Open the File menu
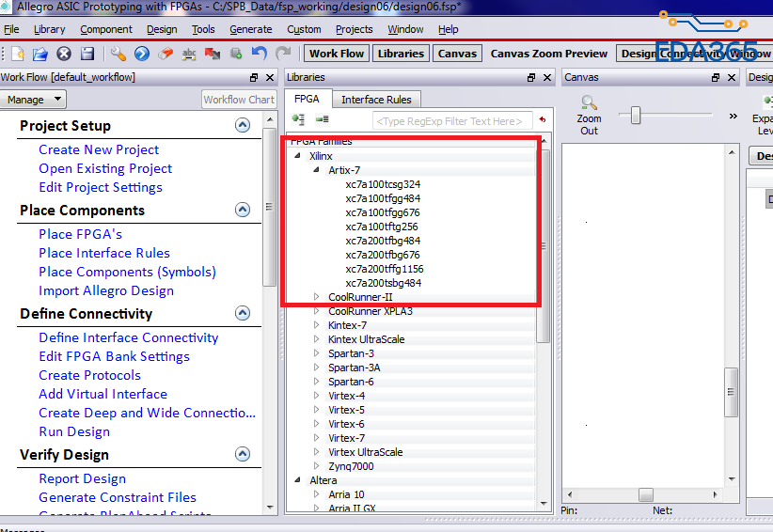Image resolution: width=773 pixels, height=532 pixels. tap(11, 29)
